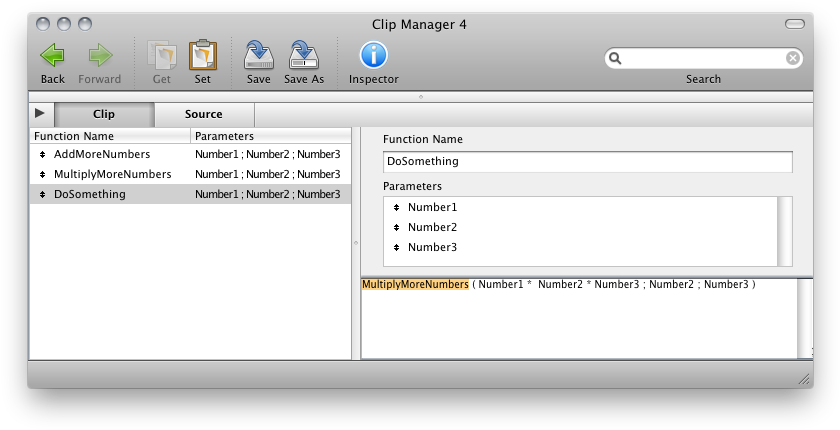The width and height of the screenshot is (840, 430).
Task: Select the MultiplyMoreNumbers function row
Action: click(x=112, y=174)
